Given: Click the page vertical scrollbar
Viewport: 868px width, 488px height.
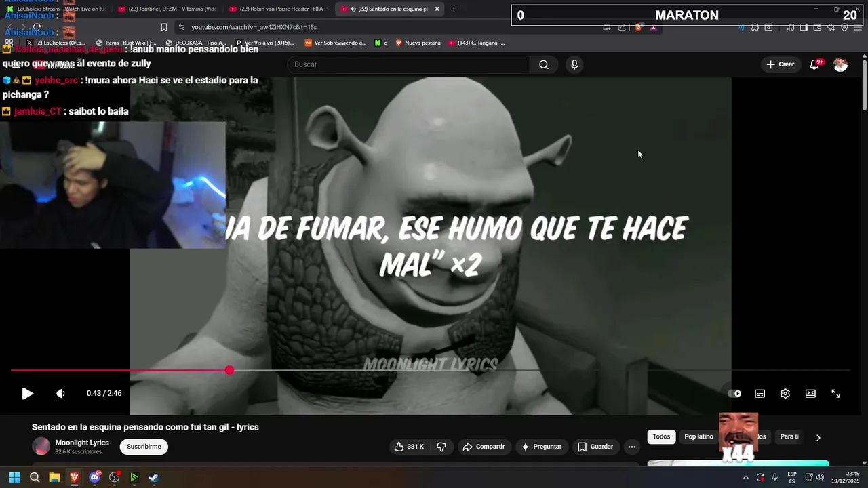Looking at the screenshot, I should click(x=864, y=85).
